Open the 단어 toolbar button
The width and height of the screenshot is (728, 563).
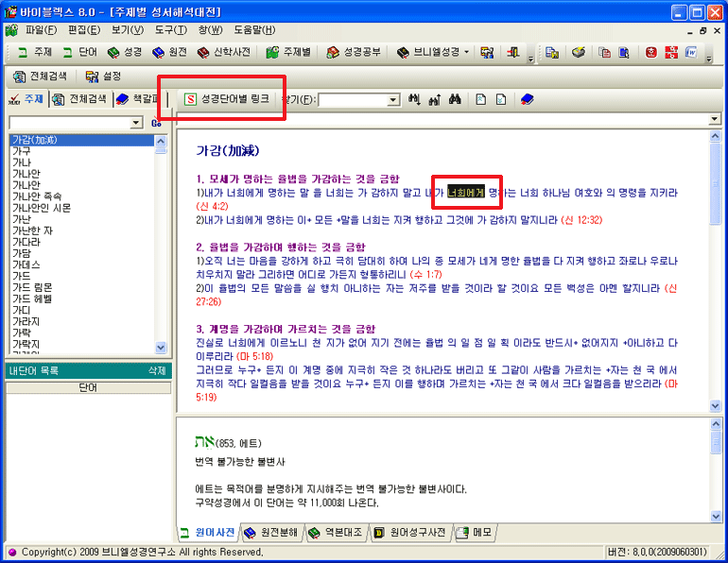(x=79, y=52)
